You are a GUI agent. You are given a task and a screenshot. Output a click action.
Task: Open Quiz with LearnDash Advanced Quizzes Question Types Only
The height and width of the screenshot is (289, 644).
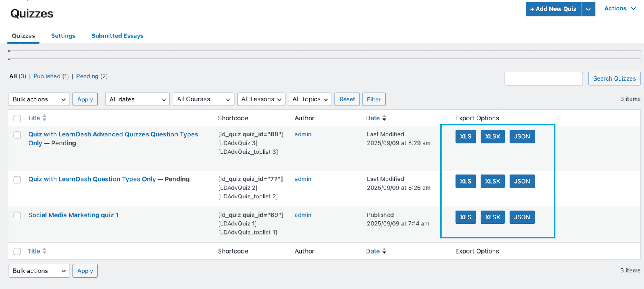pyautogui.click(x=113, y=139)
